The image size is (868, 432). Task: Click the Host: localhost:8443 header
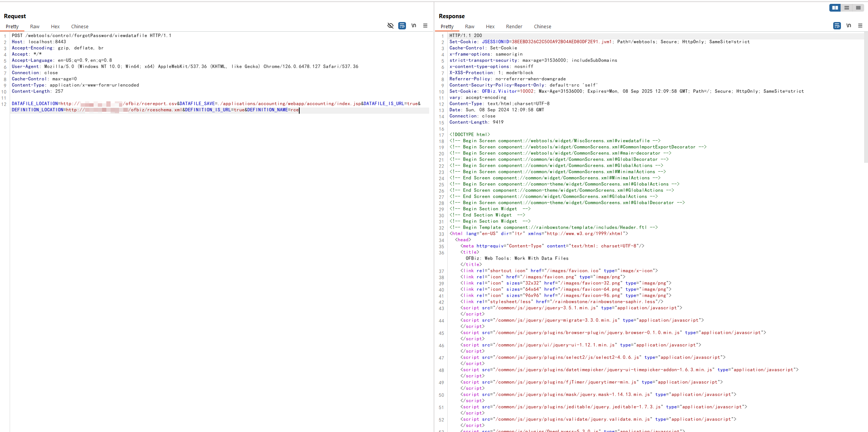39,42
